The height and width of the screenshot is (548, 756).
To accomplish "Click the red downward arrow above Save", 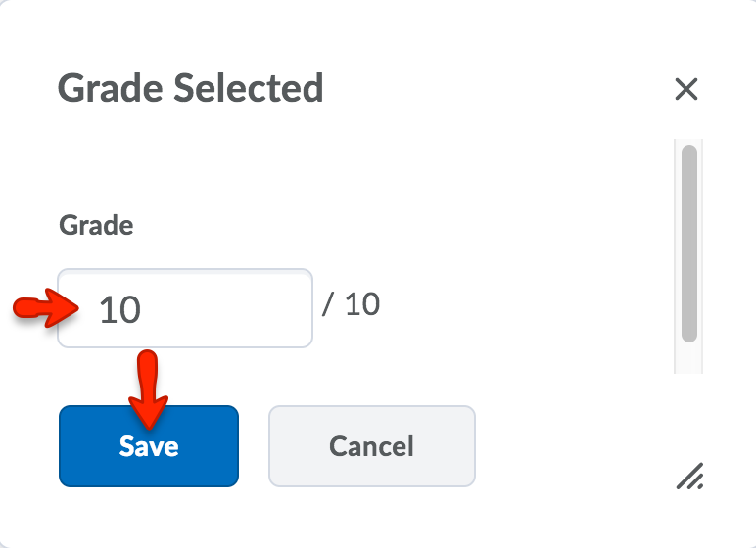I will click(x=148, y=387).
